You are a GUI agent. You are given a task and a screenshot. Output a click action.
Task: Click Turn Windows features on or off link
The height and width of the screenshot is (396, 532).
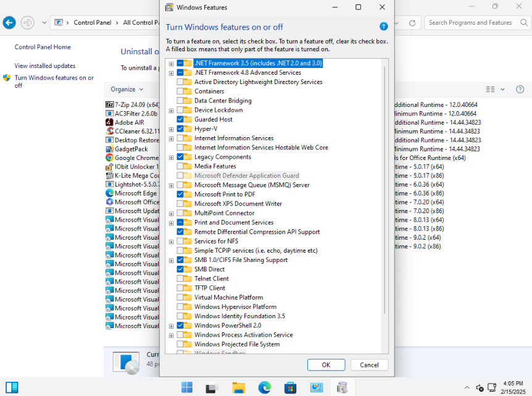(x=54, y=82)
